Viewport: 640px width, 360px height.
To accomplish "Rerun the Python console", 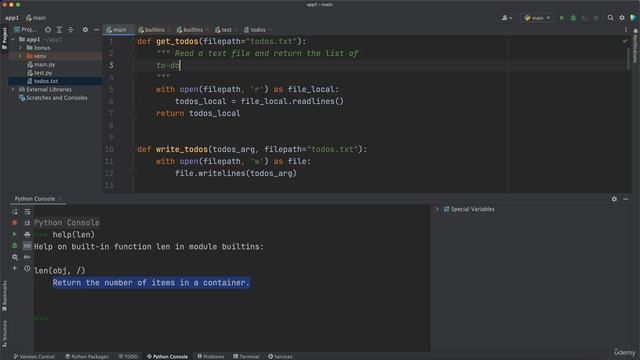I will coord(15,212).
